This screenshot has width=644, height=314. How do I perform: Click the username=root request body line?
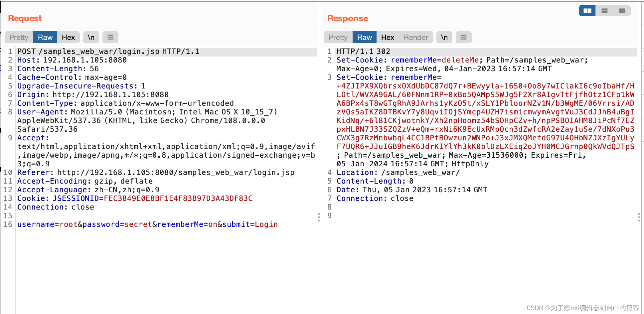tap(147, 225)
